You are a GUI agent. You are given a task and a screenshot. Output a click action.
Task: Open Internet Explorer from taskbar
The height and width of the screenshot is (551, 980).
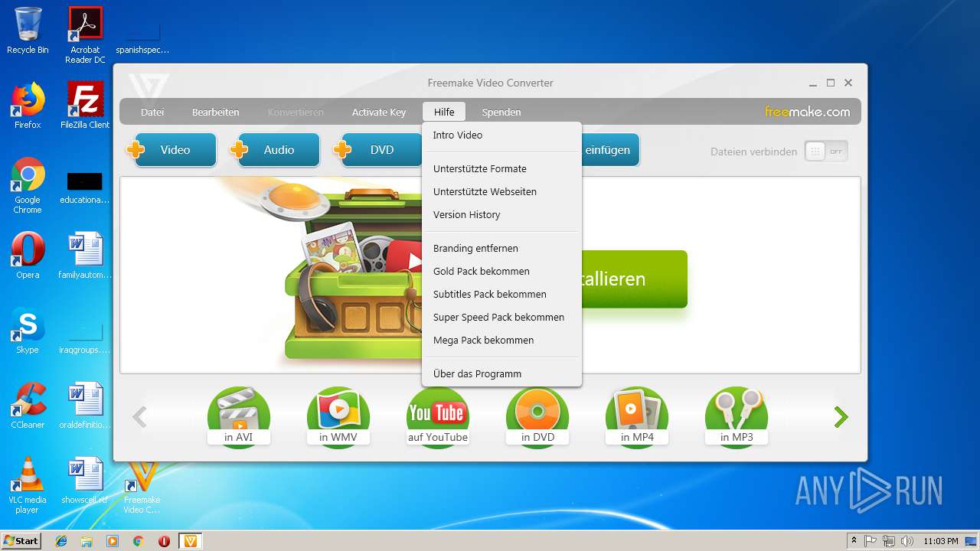pyautogui.click(x=61, y=541)
